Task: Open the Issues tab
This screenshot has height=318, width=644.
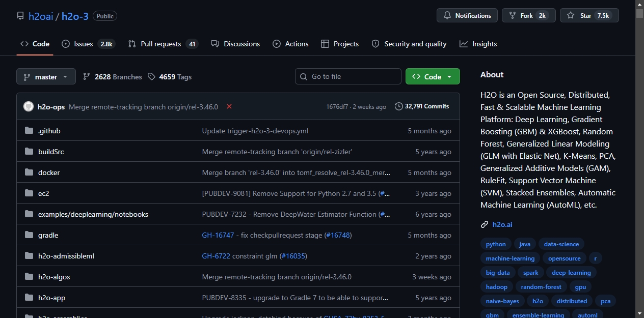Action: pyautogui.click(x=88, y=44)
